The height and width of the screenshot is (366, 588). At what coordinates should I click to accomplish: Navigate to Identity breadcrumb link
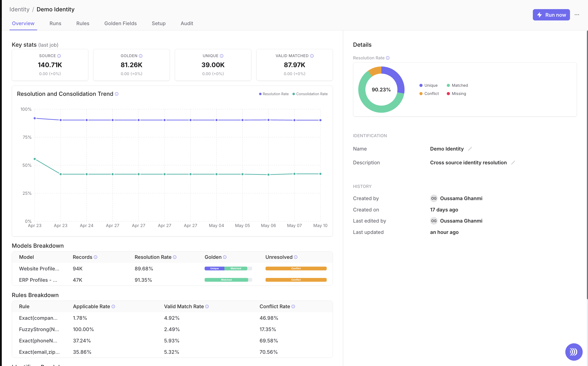[x=19, y=9]
